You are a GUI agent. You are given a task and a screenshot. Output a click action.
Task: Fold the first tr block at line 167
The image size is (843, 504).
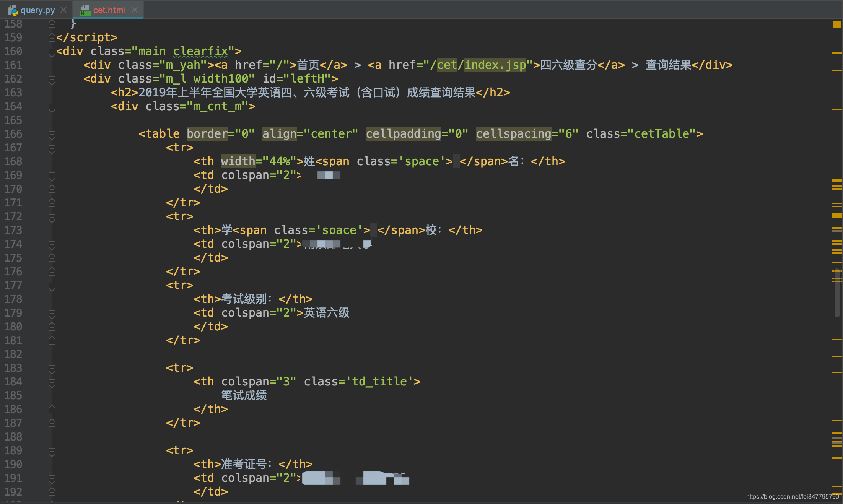tap(52, 148)
